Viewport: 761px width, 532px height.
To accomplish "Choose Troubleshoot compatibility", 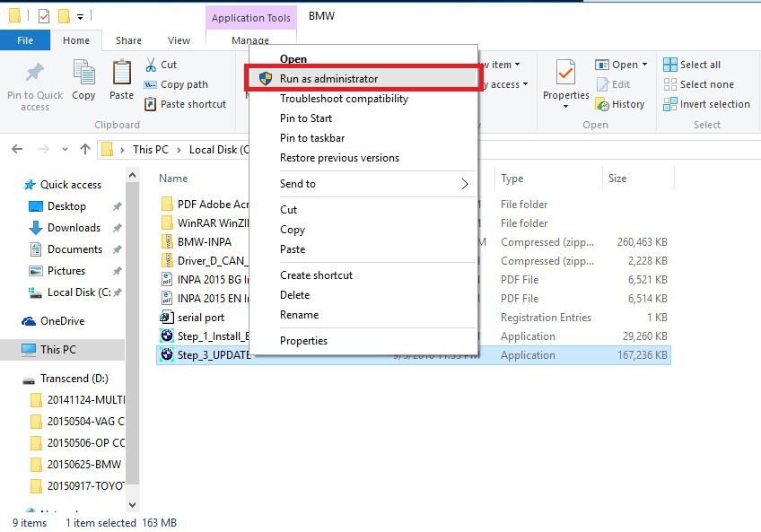I will tap(363, 99).
